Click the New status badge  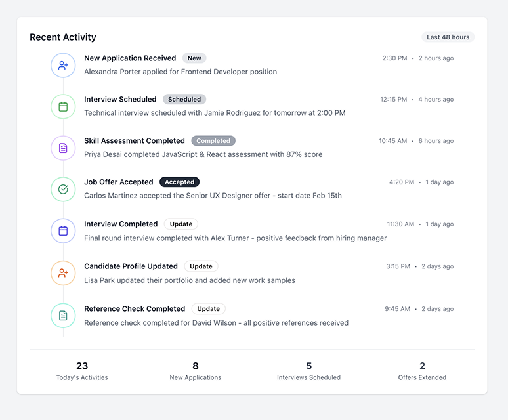194,58
